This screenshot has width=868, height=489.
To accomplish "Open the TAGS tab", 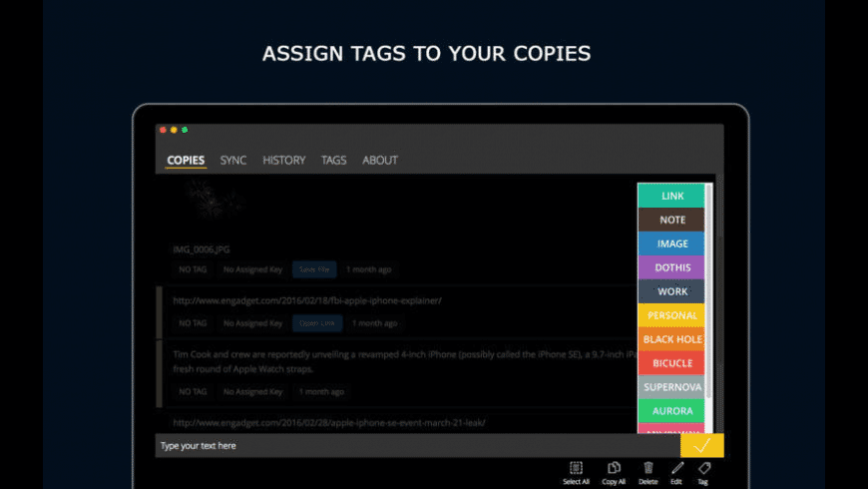I will (334, 160).
